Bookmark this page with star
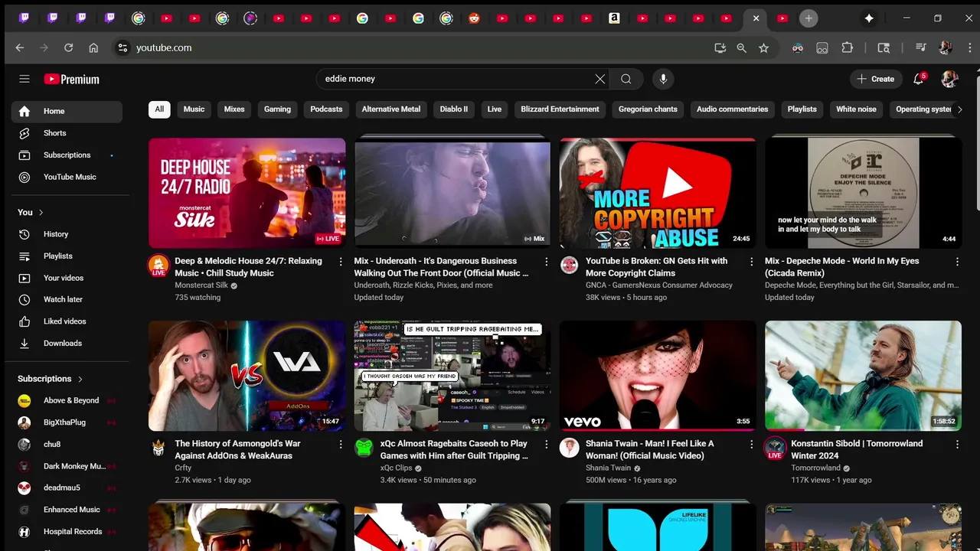This screenshot has height=551, width=980. point(763,47)
